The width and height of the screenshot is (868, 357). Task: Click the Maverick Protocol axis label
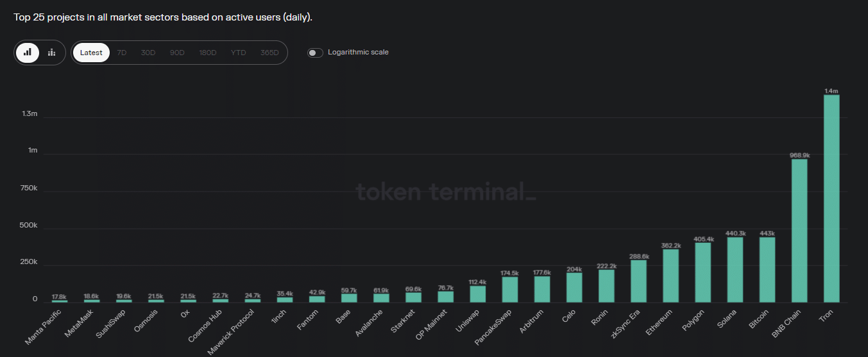pyautogui.click(x=232, y=333)
